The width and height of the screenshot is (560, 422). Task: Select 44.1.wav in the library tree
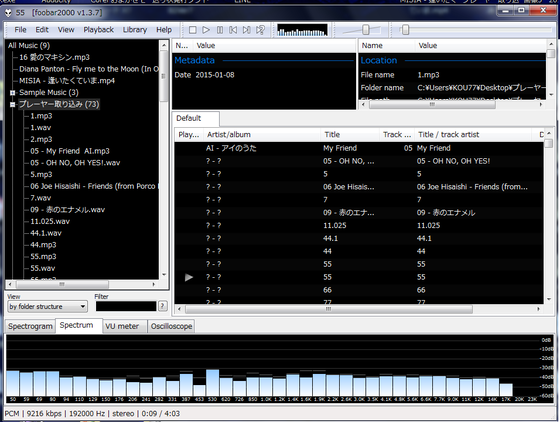point(46,233)
